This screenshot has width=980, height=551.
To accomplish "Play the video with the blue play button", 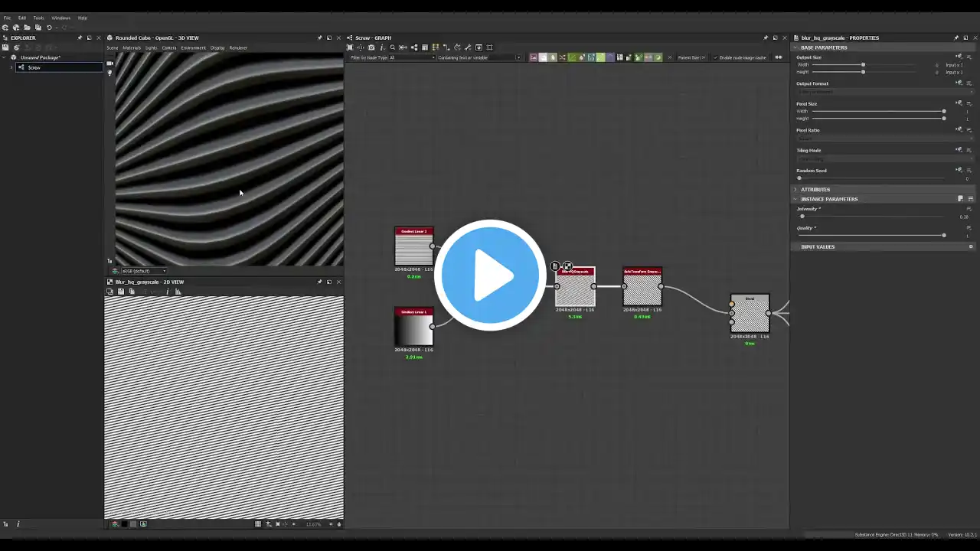I will [490, 275].
